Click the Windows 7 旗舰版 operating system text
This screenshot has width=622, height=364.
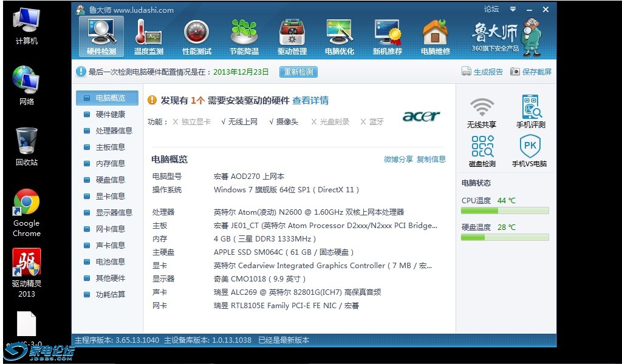click(287, 190)
